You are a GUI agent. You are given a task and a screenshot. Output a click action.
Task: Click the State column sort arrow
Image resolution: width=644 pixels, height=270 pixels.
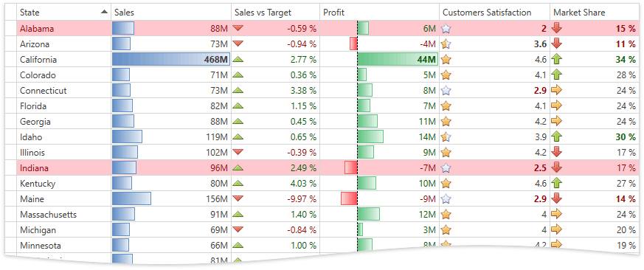tap(105, 13)
